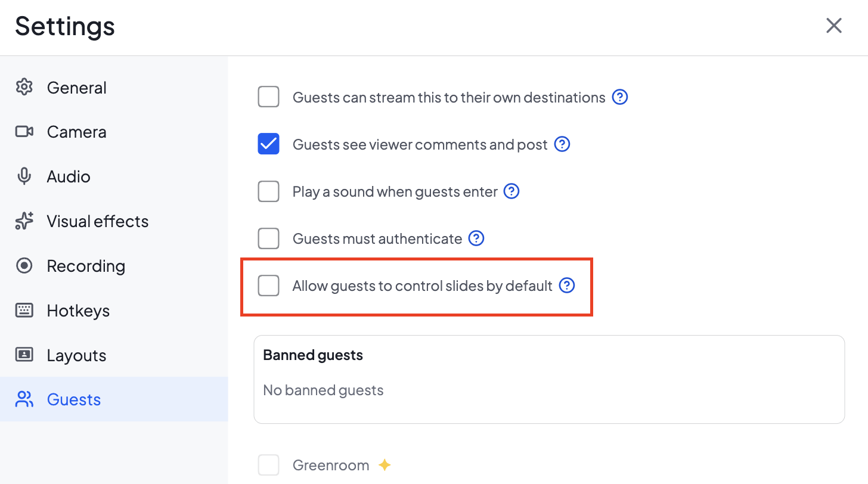Viewport: 868px width, 484px height.
Task: Click help icon beside guests stream destinations
Action: (620, 97)
